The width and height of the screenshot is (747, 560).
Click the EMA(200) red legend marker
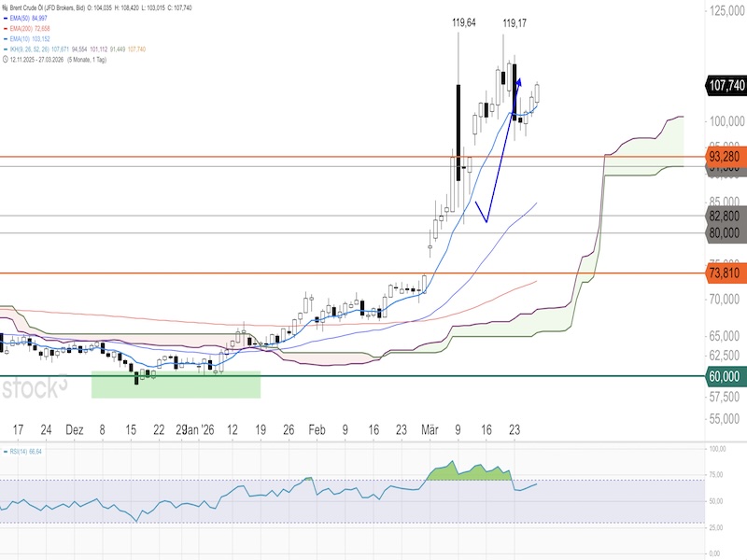(x=6, y=29)
